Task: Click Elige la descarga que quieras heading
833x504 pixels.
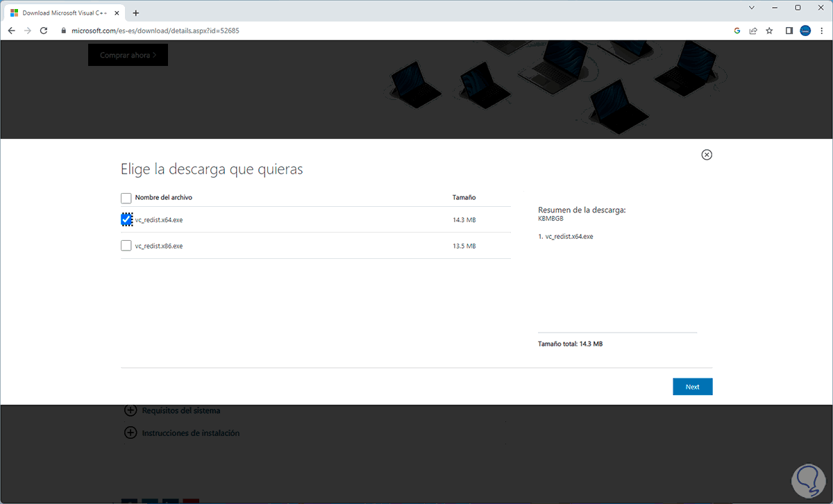Action: 212,169
